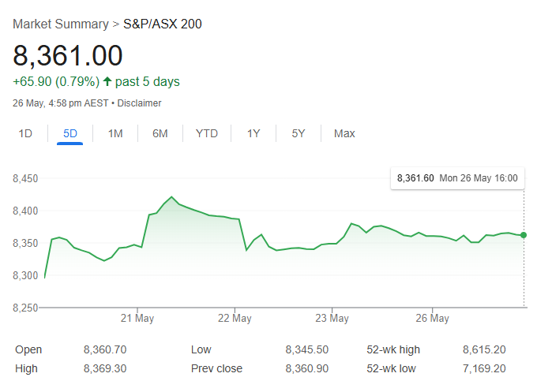This screenshot has height=392, width=537.
Task: Select the 1D time range tab
Action: tap(25, 133)
